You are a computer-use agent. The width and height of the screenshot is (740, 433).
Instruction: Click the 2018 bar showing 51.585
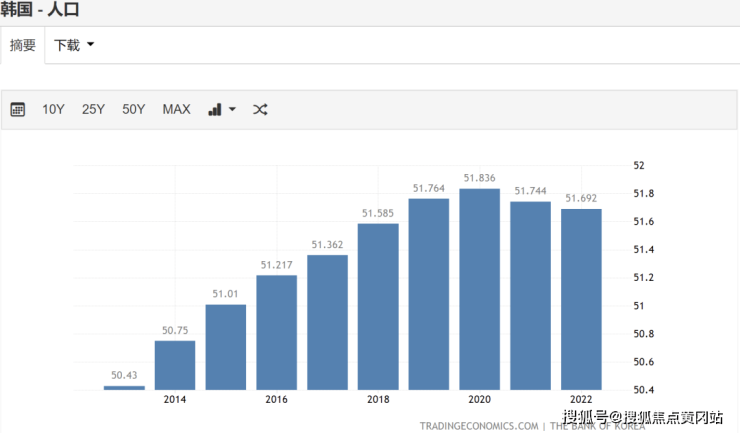[x=378, y=305]
